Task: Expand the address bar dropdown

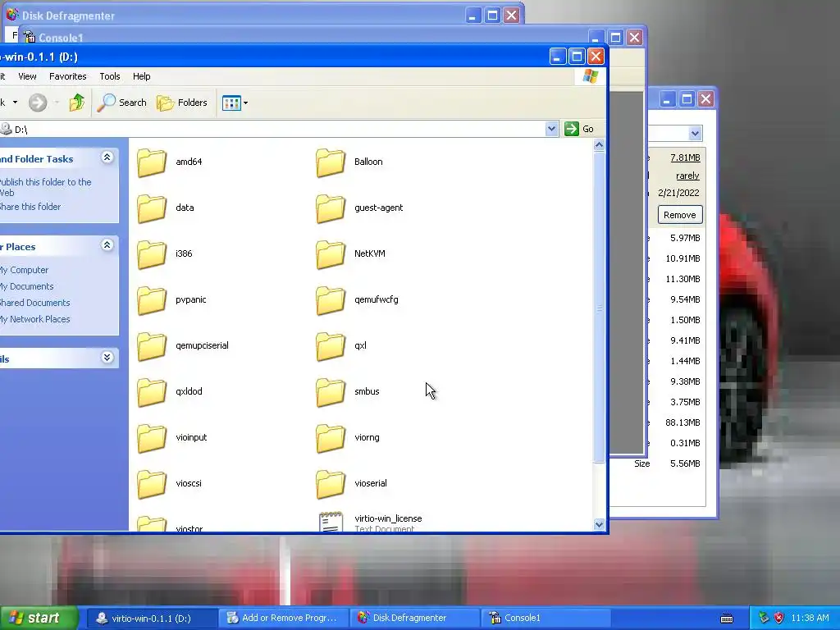Action: pos(551,129)
